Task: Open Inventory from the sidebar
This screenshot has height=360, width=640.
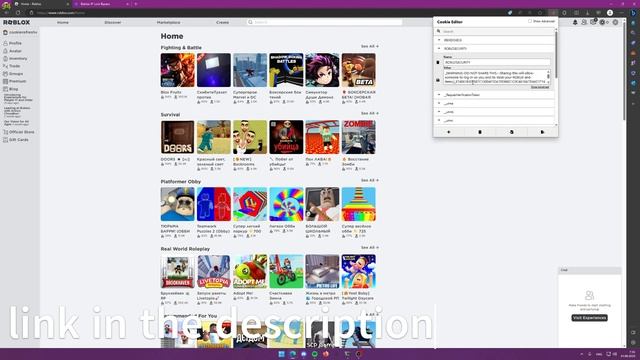Action: coord(15,58)
